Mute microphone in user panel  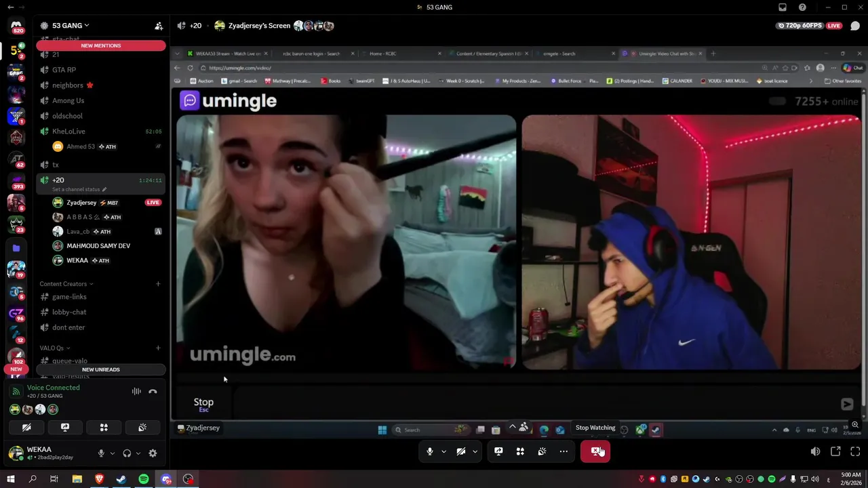coord(101,453)
